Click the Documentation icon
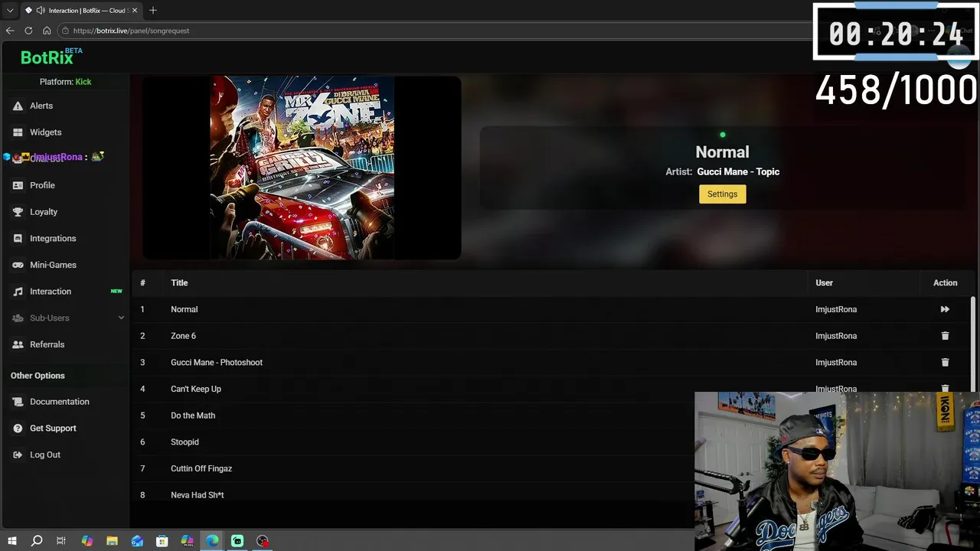 tap(18, 402)
